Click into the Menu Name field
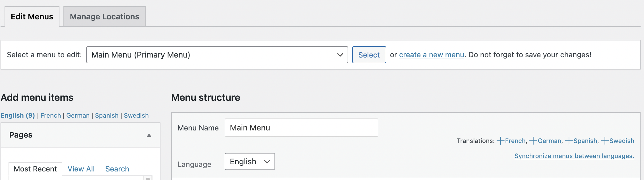The width and height of the screenshot is (644, 180). coord(301,128)
